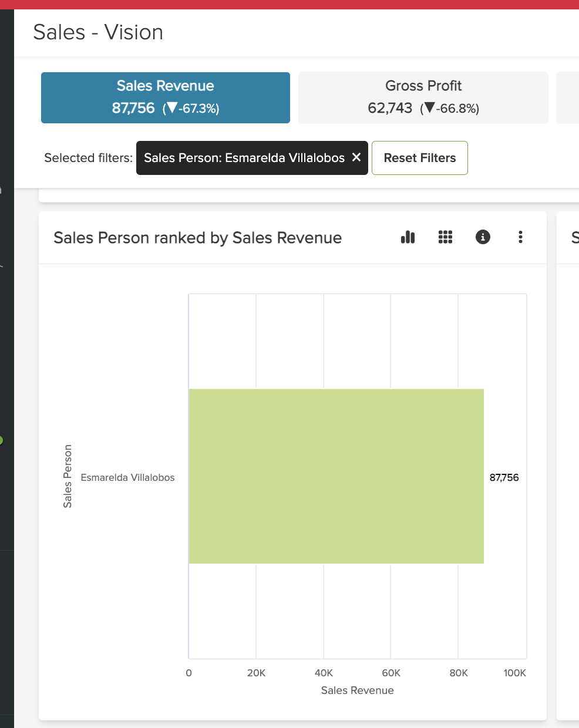The image size is (579, 728).
Task: Click the vertical Sales Person y-axis title
Action: (68, 476)
